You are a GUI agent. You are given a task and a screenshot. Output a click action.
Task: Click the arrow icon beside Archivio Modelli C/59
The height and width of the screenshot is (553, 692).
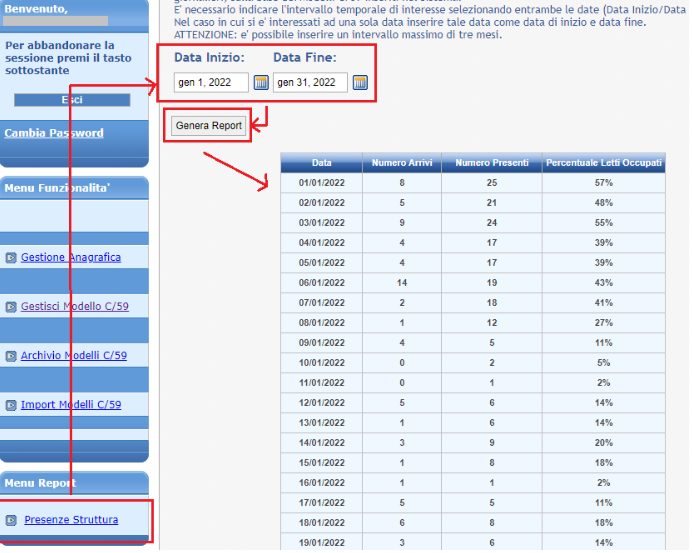point(11,356)
